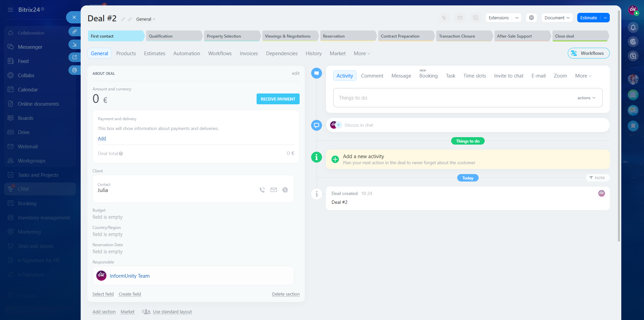Move deal to the Reservation stage
Screen dimensions: 644x320
tap(348, 36)
